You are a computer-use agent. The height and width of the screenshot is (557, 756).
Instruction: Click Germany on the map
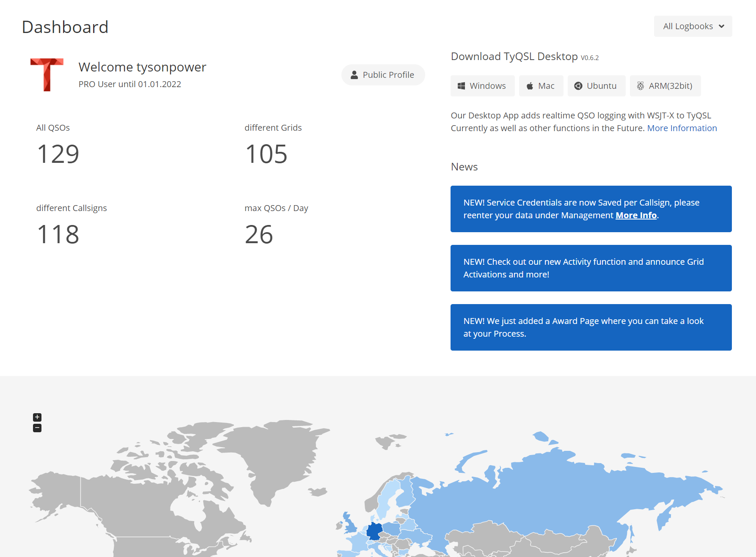point(374,530)
